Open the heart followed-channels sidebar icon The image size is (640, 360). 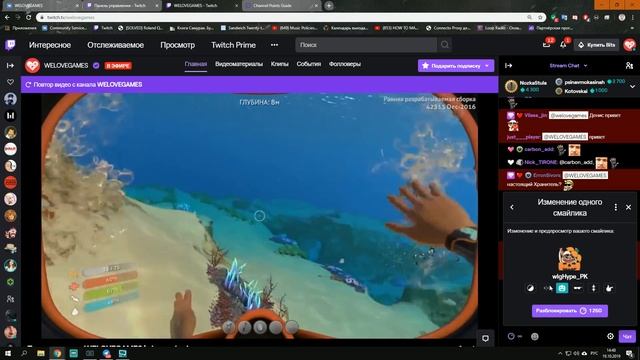point(10,82)
